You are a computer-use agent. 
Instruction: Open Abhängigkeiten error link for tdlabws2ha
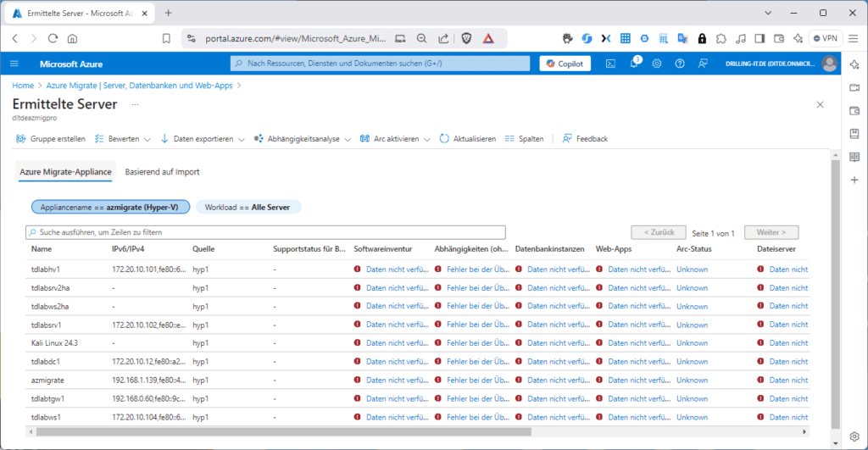click(478, 306)
